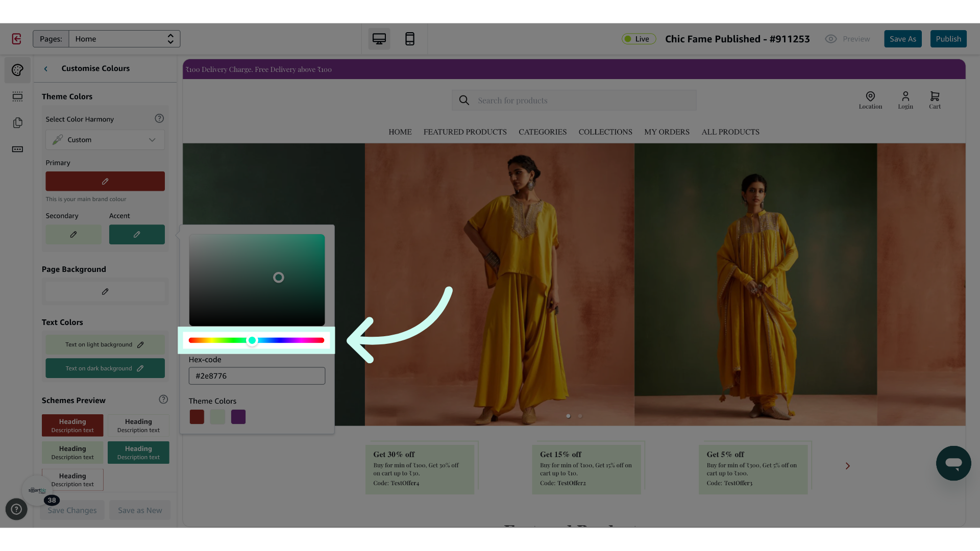Open MY ORDERS menu item
Viewport: 980px width, 551px height.
667,132
